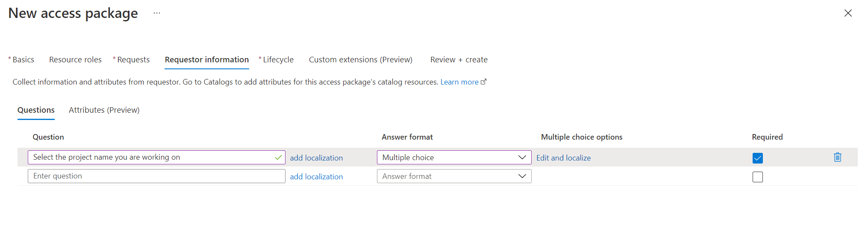Uncheck Required for the first question

coord(757,158)
